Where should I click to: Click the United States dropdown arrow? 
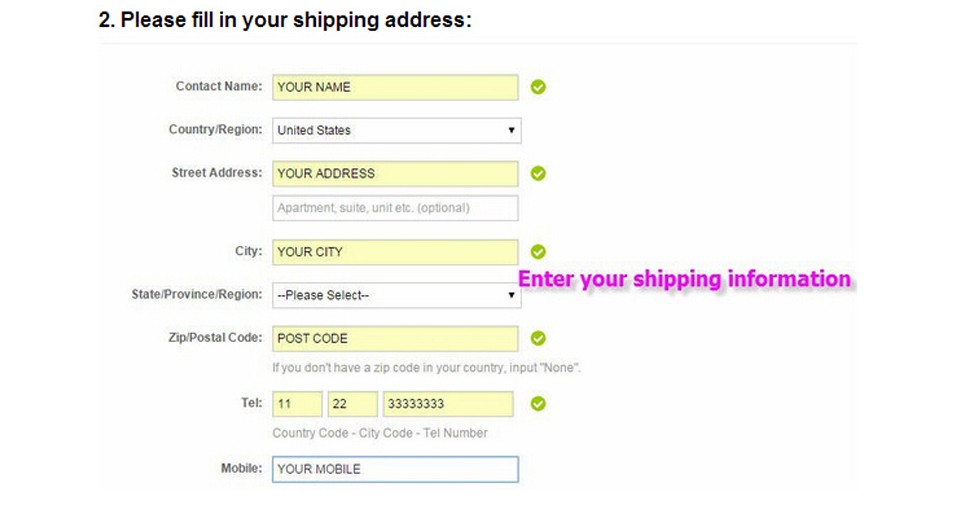511,130
